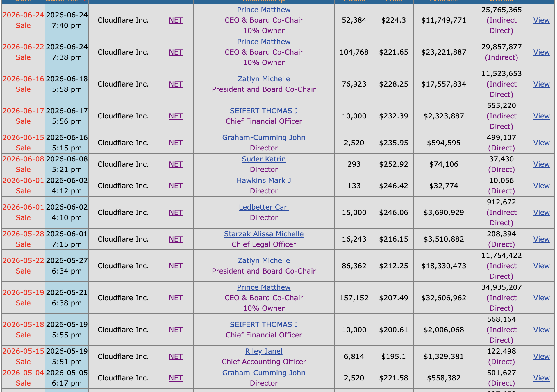
Task: Open Prince Matthew link in 2026-06-24 sale row
Action: [264, 10]
